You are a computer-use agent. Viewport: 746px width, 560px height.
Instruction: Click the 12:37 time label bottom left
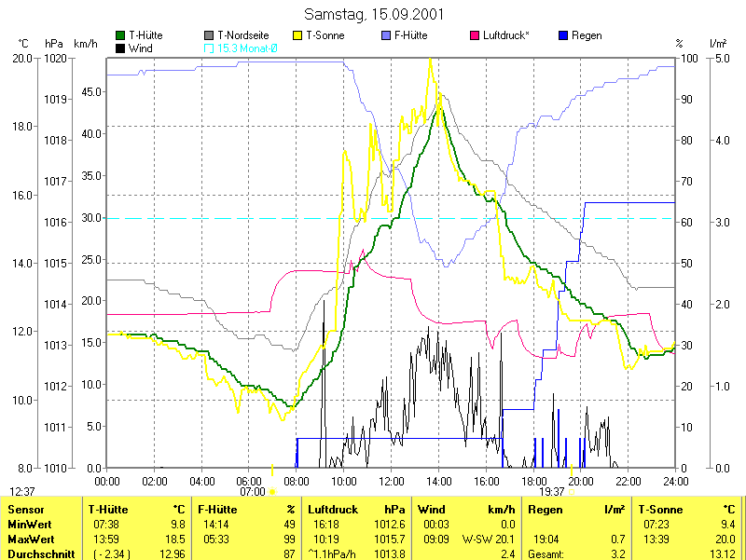click(22, 491)
